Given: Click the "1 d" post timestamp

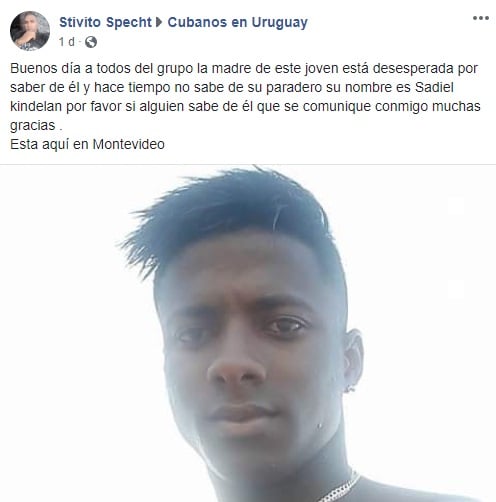Looking at the screenshot, I should tap(67, 42).
